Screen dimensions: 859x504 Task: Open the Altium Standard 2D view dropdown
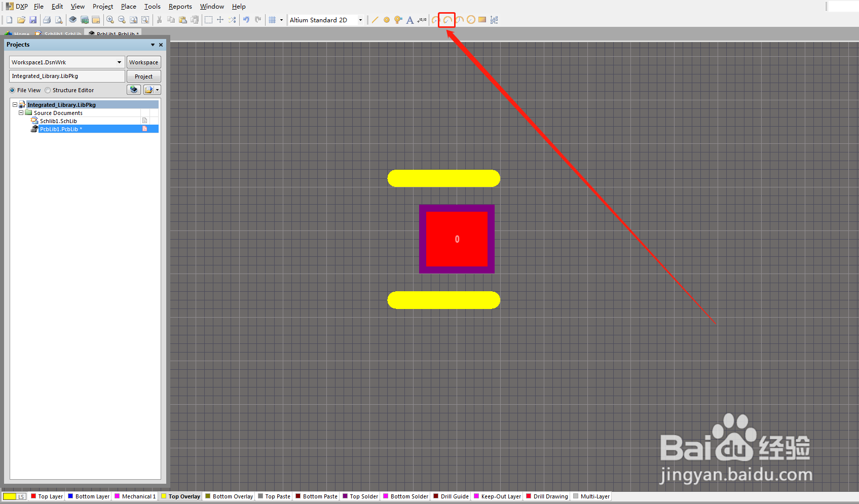tap(360, 20)
